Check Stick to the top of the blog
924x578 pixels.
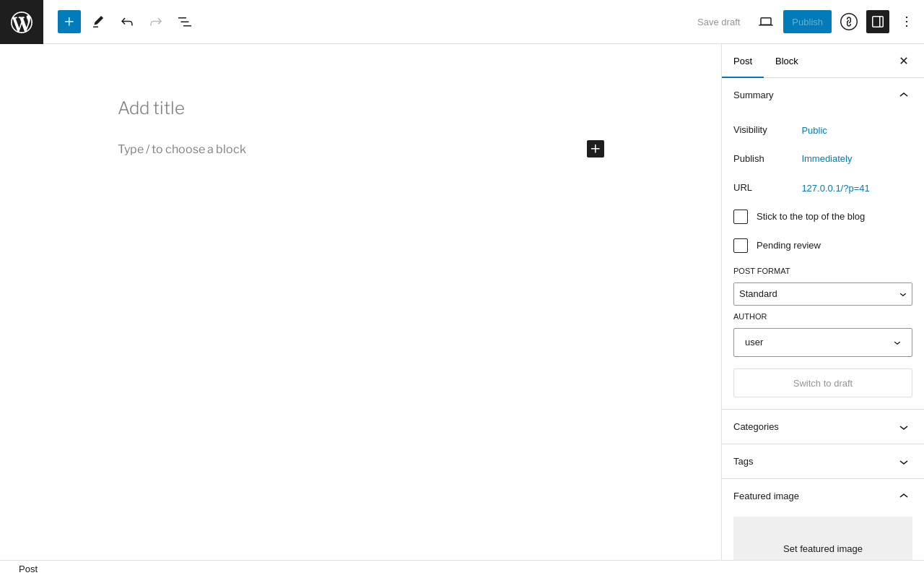coord(741,217)
